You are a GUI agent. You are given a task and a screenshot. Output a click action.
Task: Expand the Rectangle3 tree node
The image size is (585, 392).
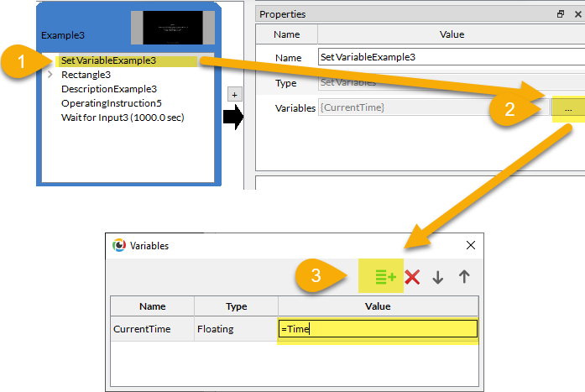click(x=50, y=75)
